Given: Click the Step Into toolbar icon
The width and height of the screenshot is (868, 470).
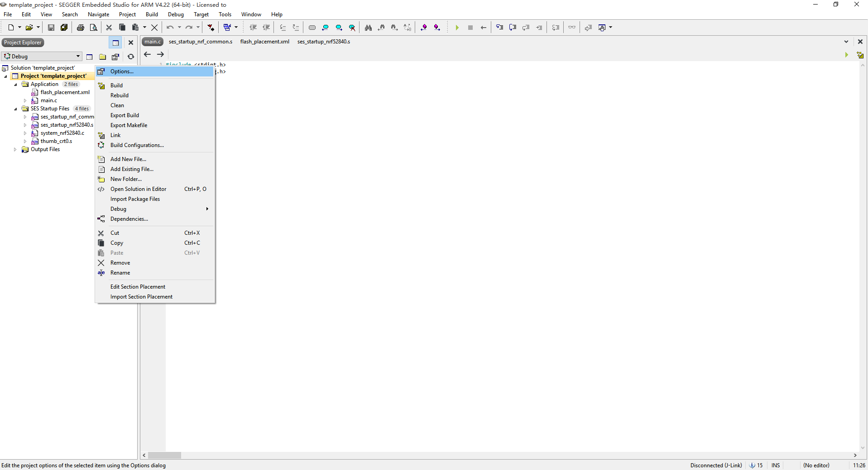Looking at the screenshot, I should [499, 27].
